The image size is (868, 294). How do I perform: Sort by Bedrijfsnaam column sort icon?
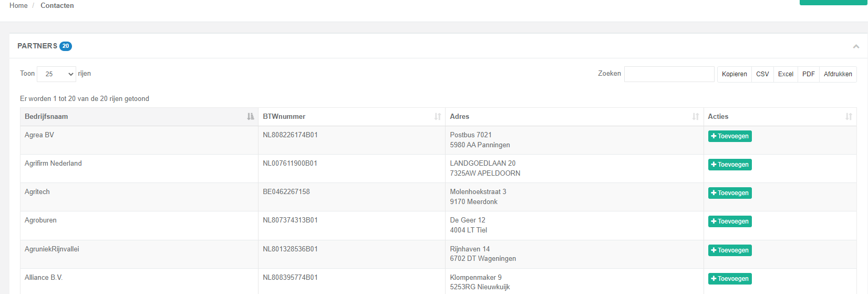tap(251, 117)
